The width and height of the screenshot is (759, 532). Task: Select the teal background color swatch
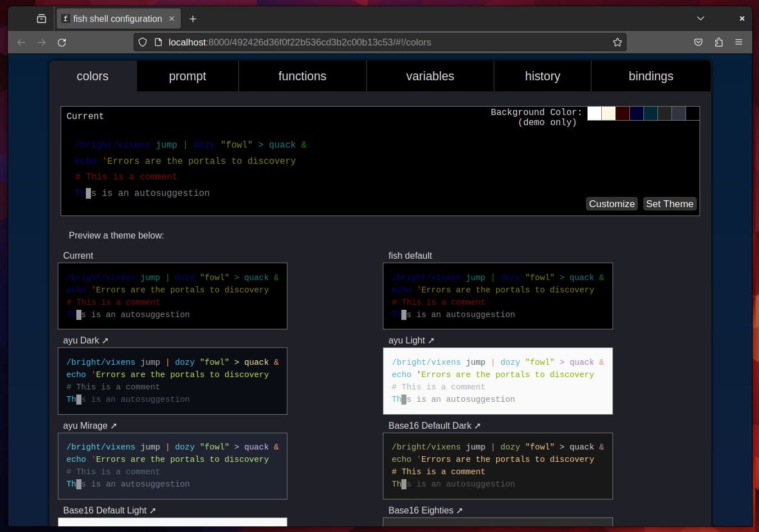650,113
